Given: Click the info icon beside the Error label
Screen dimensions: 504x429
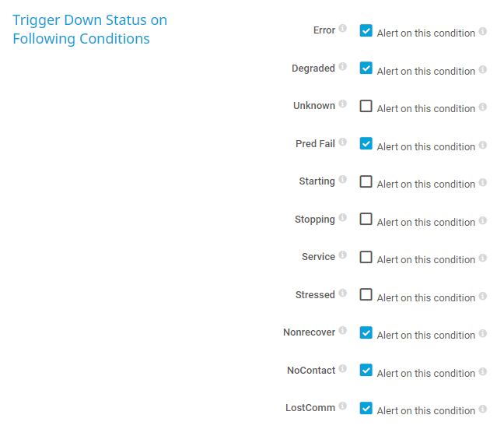Looking at the screenshot, I should 343,30.
